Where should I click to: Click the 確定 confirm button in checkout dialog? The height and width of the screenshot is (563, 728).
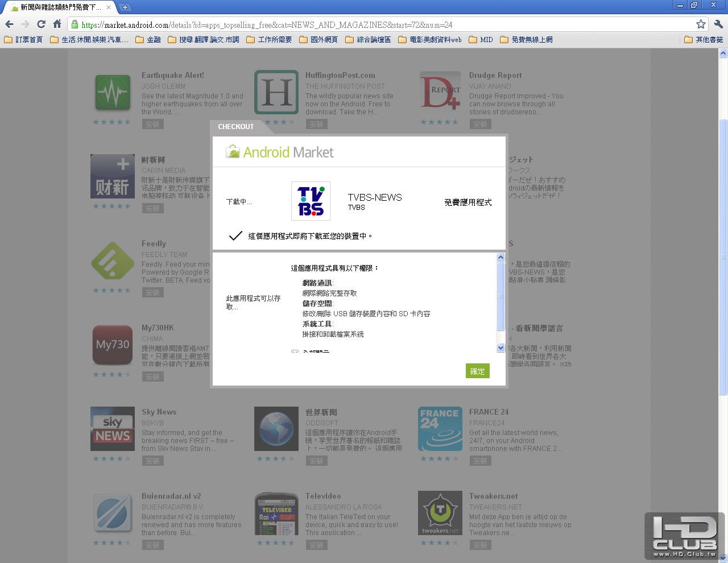pos(477,371)
